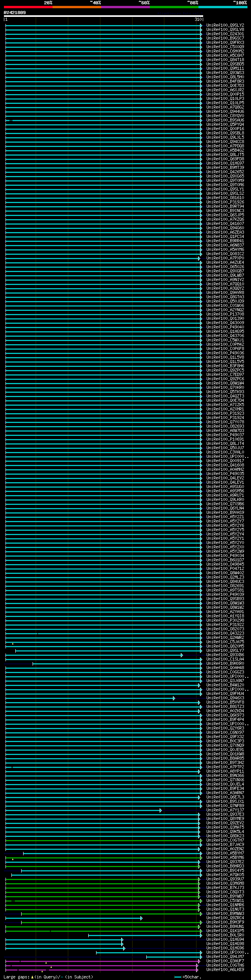Click label UniRef100_Q9M111
The image size is (251, 980).
tap(225, 69)
